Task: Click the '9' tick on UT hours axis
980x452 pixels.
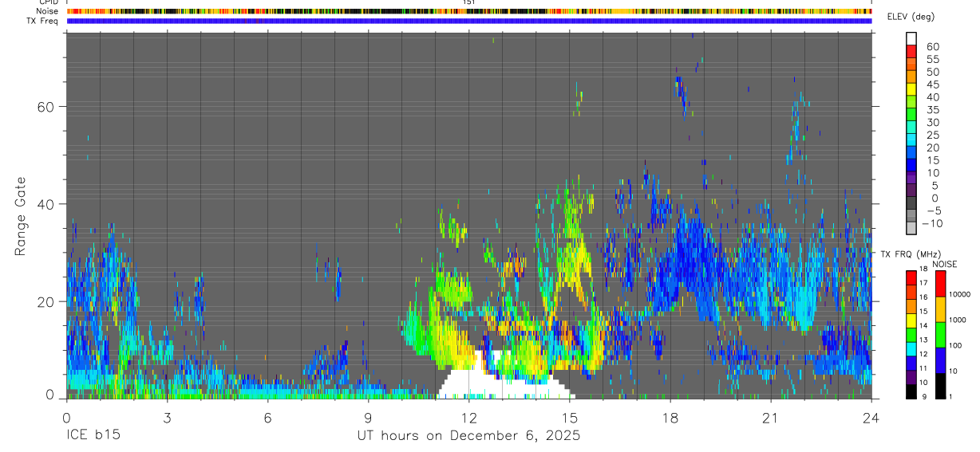Action: point(368,417)
